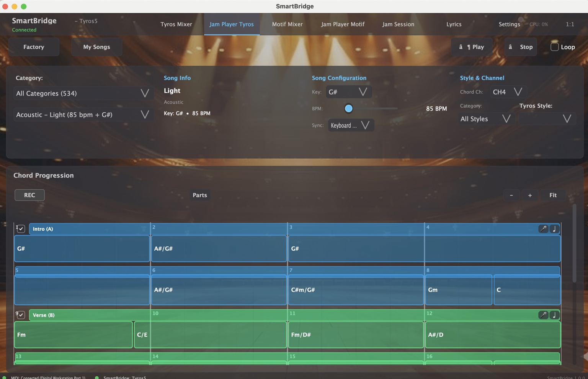This screenshot has width=588, height=379.
Task: Click the quarter note icon on Intro (A)
Action: [x=554, y=229]
